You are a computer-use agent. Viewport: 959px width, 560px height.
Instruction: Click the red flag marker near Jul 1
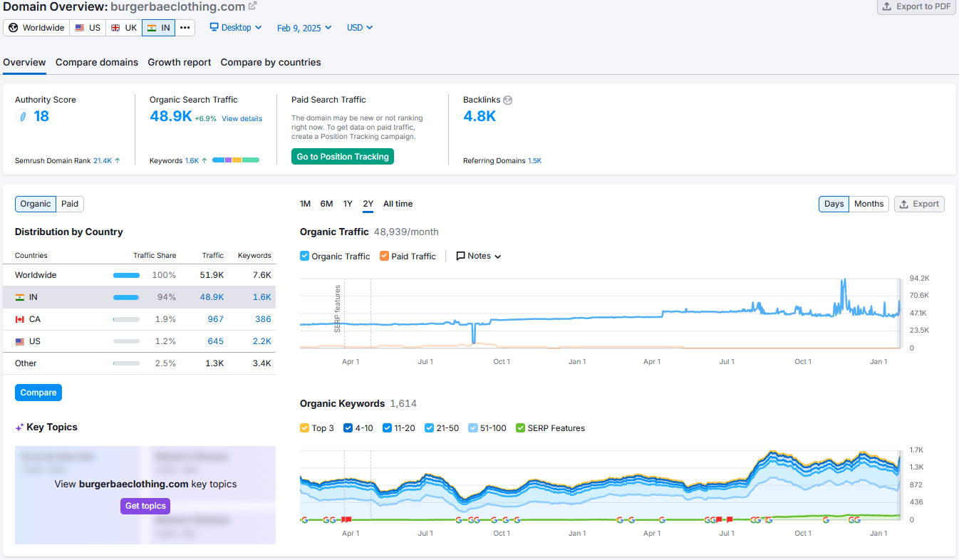pyautogui.click(x=730, y=520)
